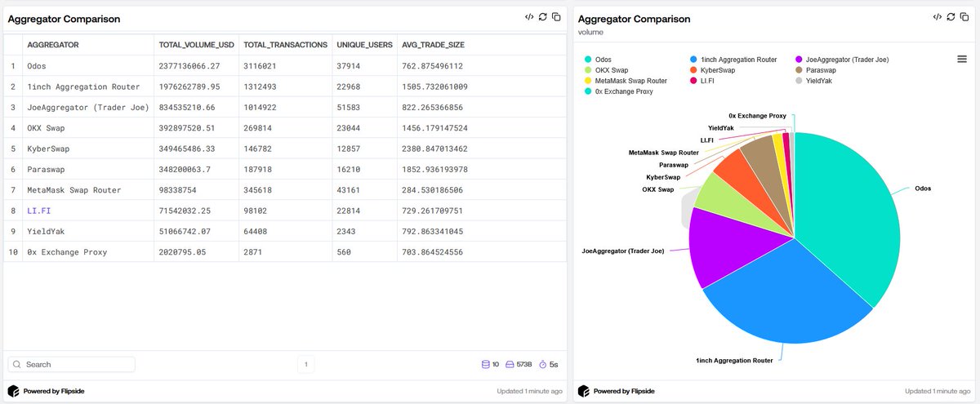The width and height of the screenshot is (980, 404).
Task: Click the value 2380.847013462 avg trade size
Action: [434, 149]
